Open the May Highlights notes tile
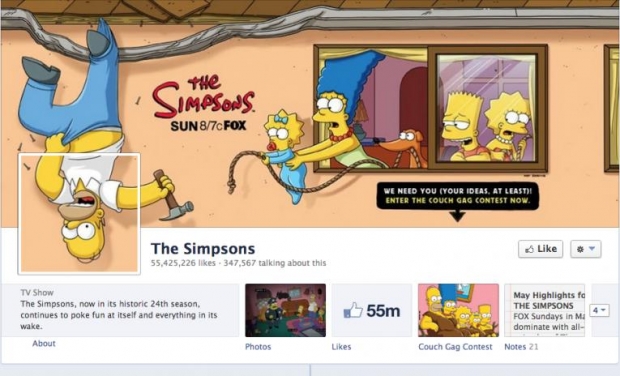Screen dimensions: 620x376 coord(544,310)
